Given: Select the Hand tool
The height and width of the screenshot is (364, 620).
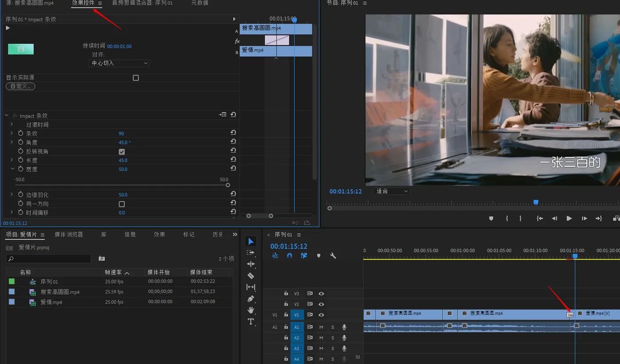Looking at the screenshot, I should coord(251,310).
